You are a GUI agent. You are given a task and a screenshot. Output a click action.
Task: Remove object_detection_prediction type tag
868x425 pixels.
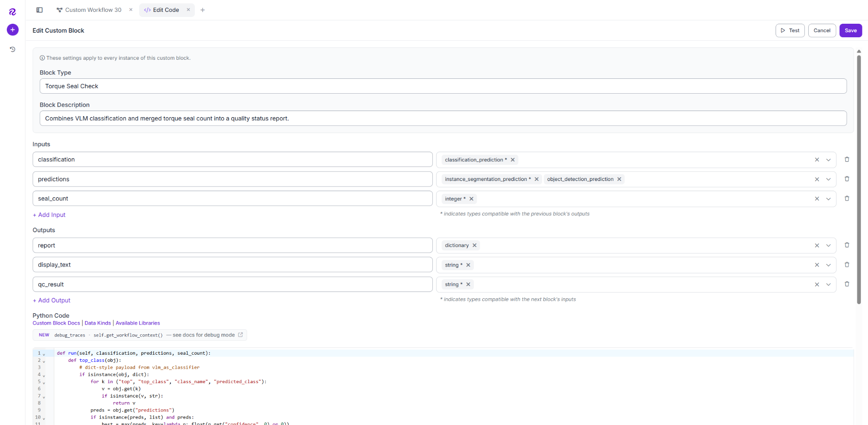coord(619,179)
